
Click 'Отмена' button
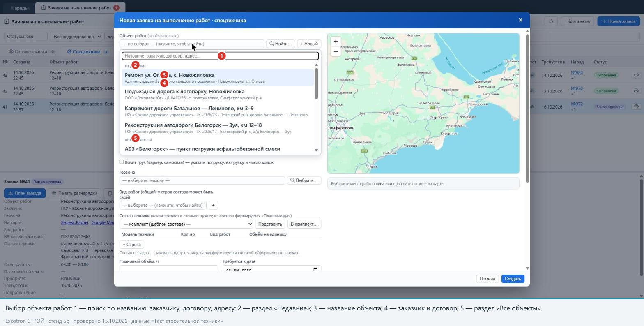point(487,279)
